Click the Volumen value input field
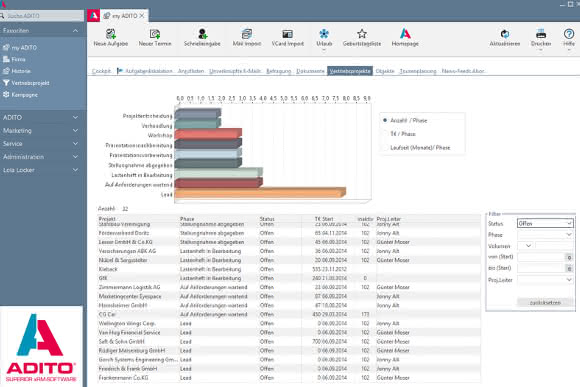This screenshot has width=580, height=387. coord(554,246)
